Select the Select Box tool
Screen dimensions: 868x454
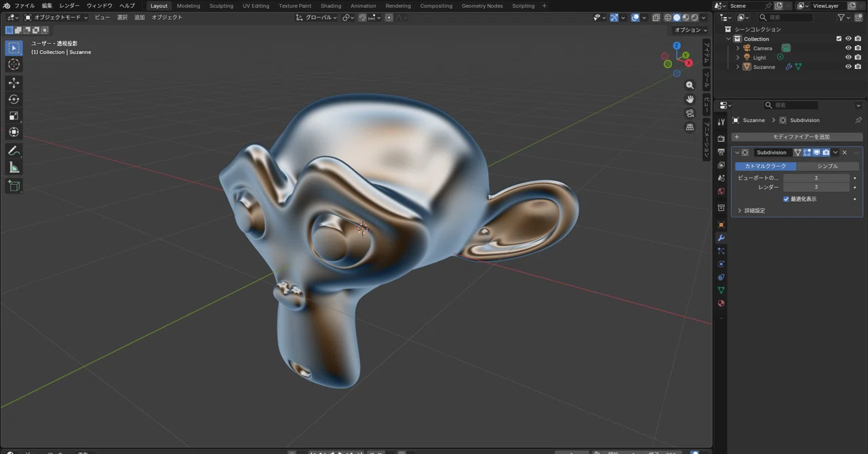(x=14, y=48)
